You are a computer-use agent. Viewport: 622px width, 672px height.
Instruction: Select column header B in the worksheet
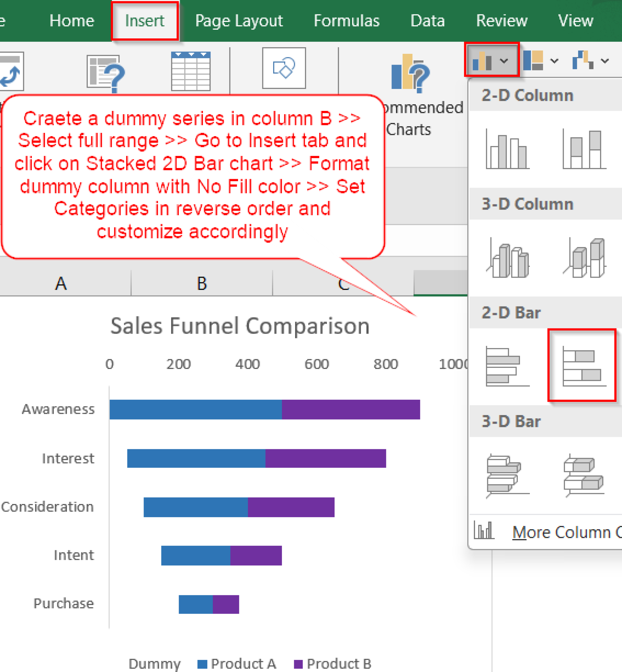pyautogui.click(x=201, y=283)
